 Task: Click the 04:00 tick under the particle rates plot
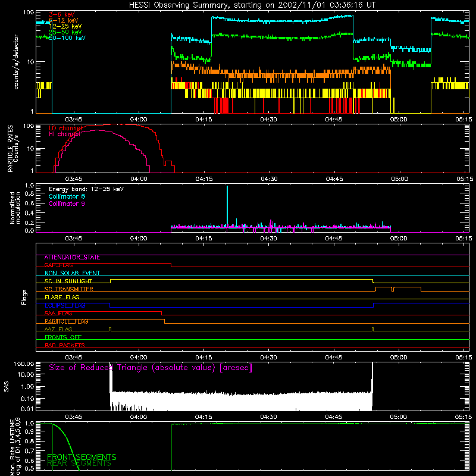[x=139, y=179]
